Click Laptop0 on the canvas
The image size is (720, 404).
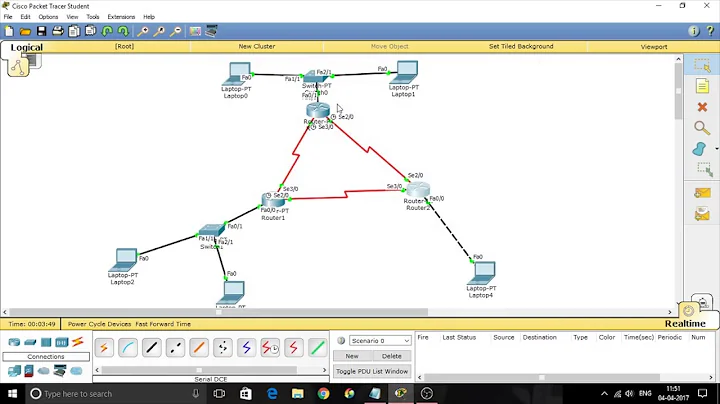pyautogui.click(x=237, y=73)
